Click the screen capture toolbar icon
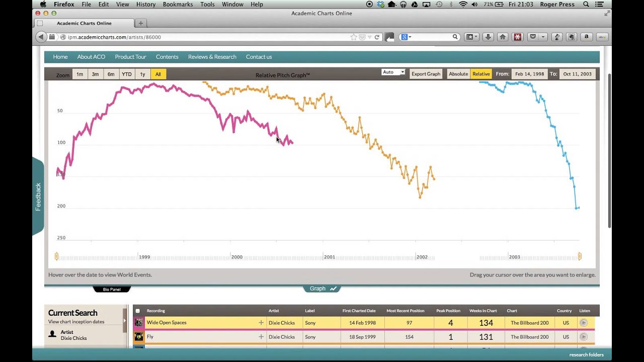 (572, 37)
